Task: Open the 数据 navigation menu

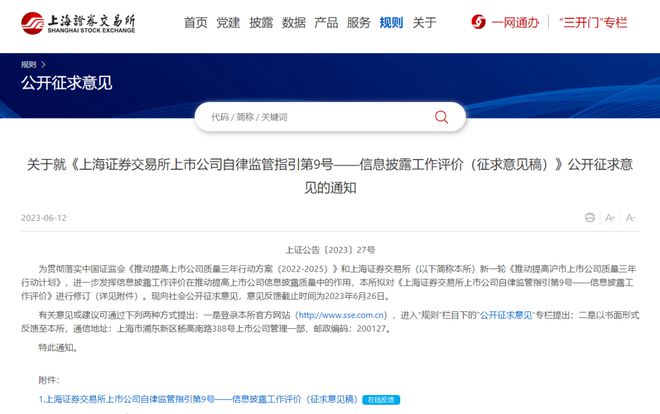Action: click(x=294, y=22)
